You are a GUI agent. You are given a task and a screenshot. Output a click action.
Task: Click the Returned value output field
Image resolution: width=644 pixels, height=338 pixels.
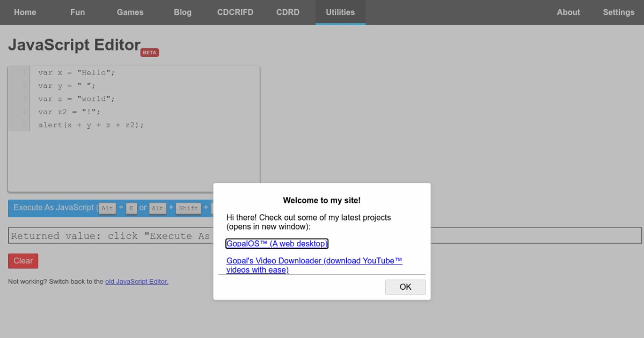click(x=325, y=236)
